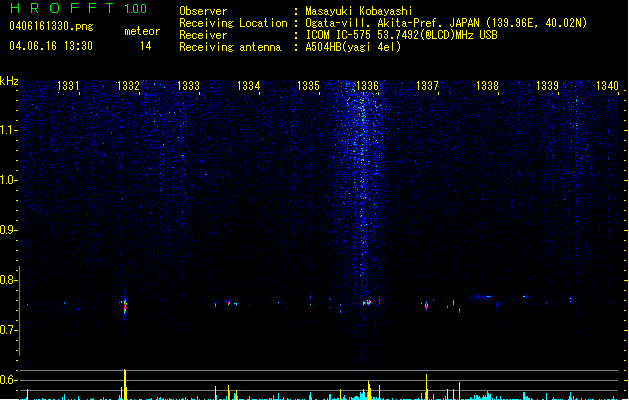Click the 1.1 kHz frequency label
629x400 pixels.
tap(9, 130)
